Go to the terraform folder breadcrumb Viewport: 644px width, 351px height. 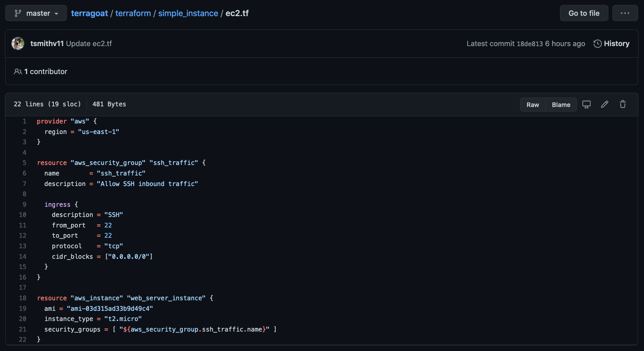pyautogui.click(x=133, y=13)
